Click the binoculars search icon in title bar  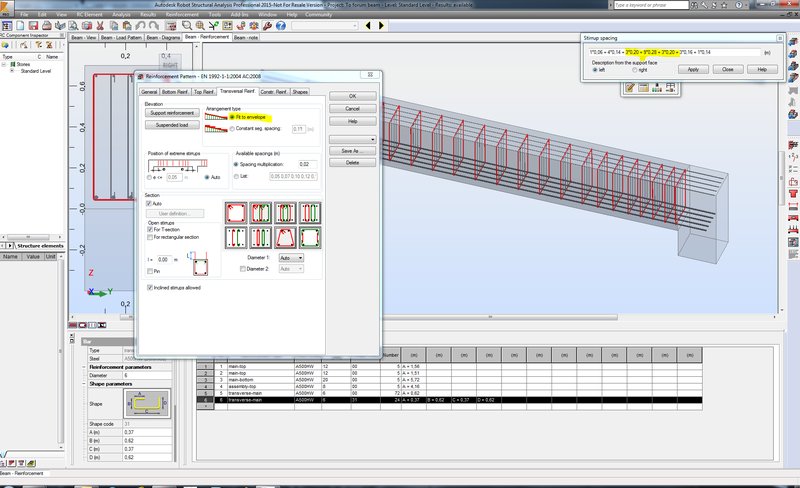(694, 5)
